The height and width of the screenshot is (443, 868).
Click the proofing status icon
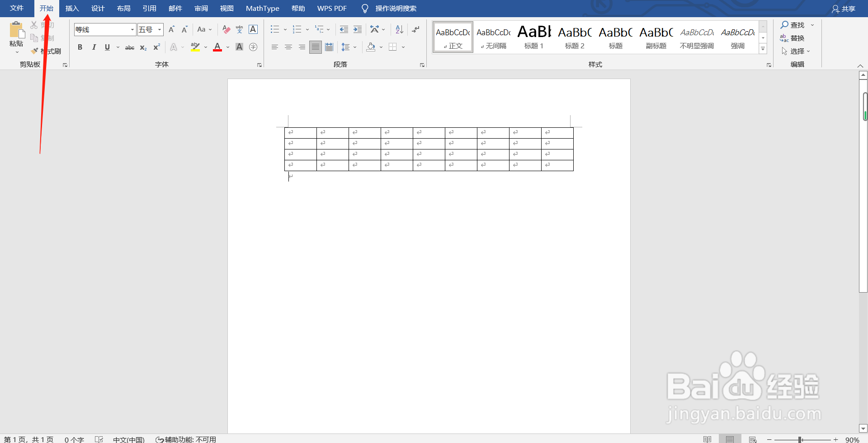(x=99, y=439)
